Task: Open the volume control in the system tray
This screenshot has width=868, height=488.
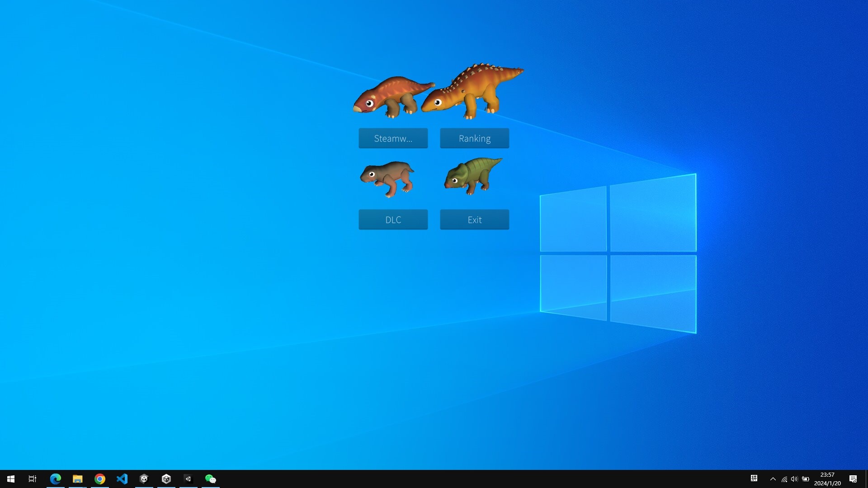Action: pos(795,479)
